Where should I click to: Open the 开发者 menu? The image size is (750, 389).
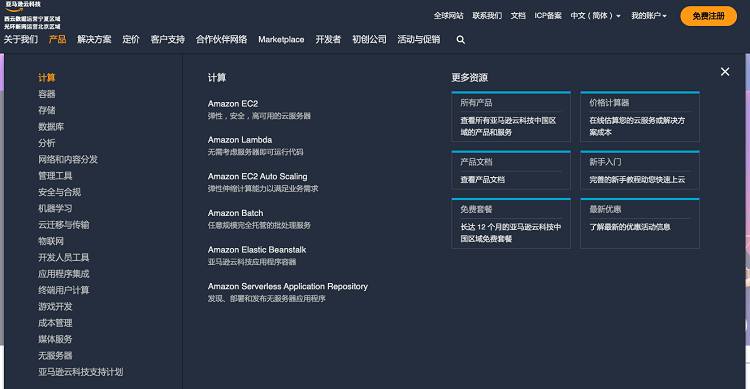[x=328, y=39]
